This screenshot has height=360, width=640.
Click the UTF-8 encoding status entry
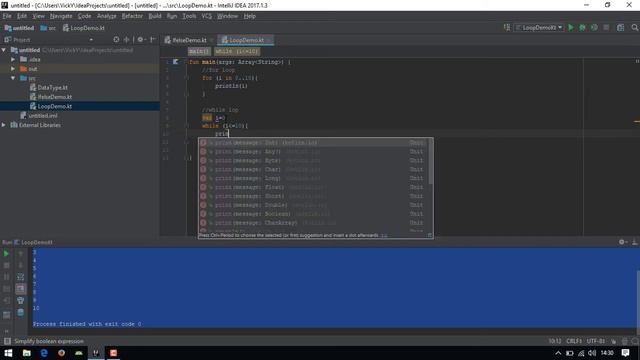(596, 341)
